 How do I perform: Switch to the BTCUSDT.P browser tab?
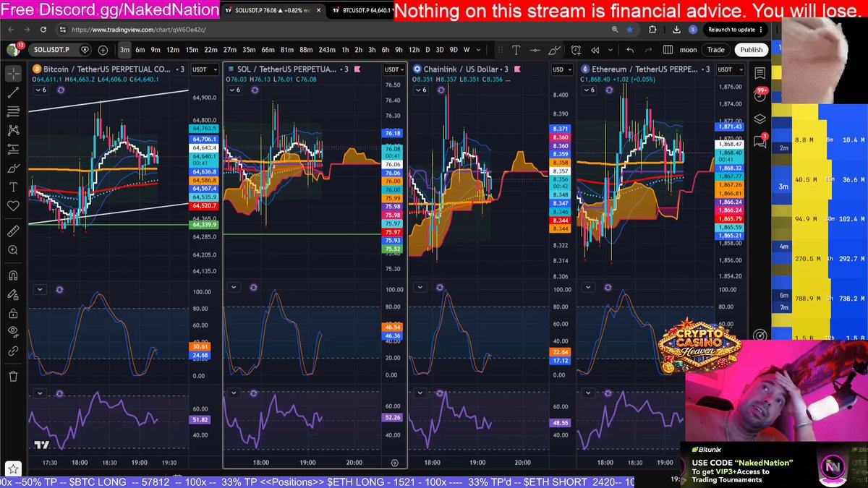click(363, 11)
